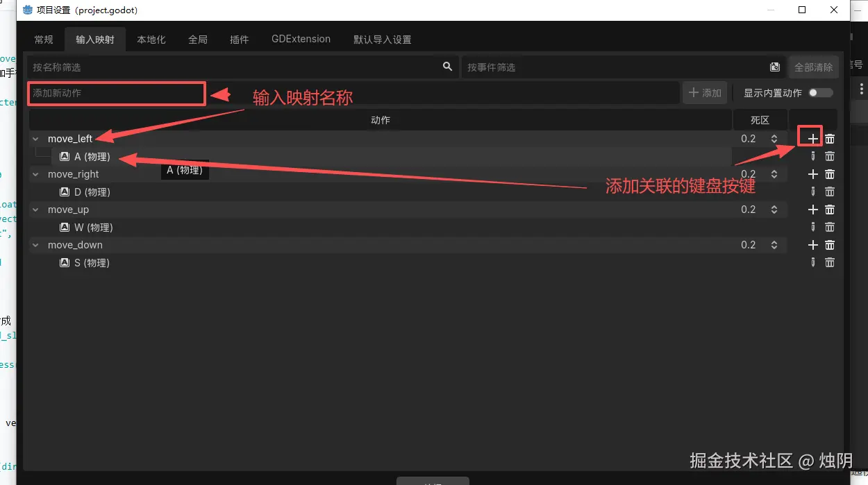Image resolution: width=868 pixels, height=485 pixels.
Task: Open the GDExtension tab
Action: pyautogui.click(x=301, y=39)
